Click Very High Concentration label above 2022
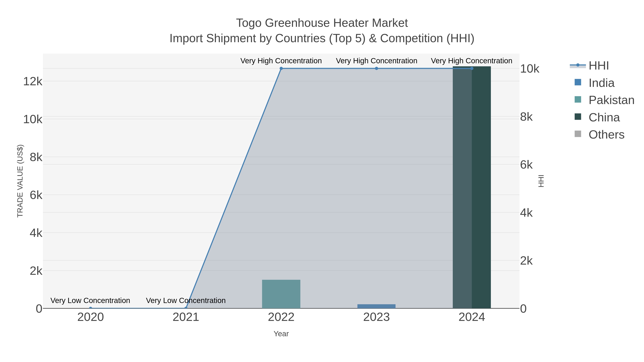This screenshot has width=644, height=362. (281, 61)
